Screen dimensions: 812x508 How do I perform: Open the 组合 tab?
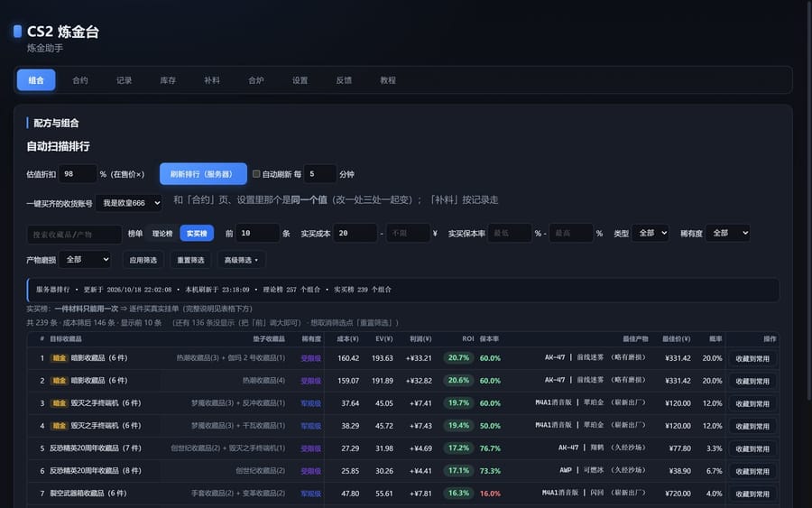point(36,80)
